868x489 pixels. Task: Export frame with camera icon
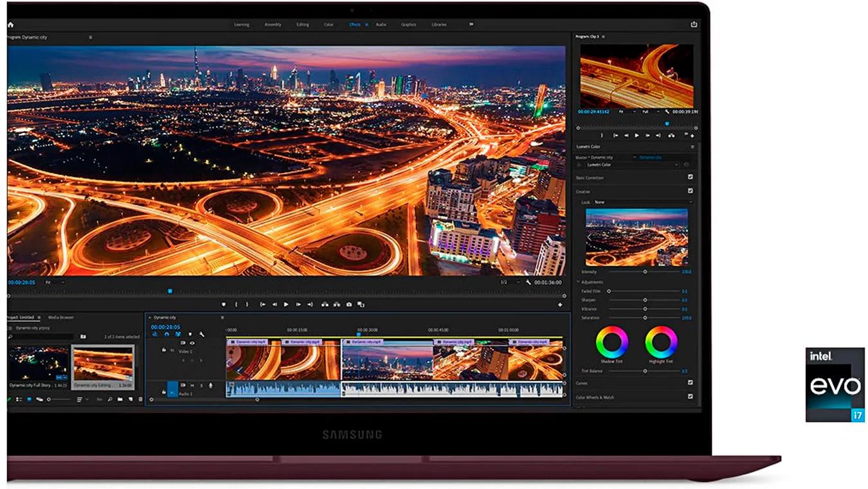348,305
